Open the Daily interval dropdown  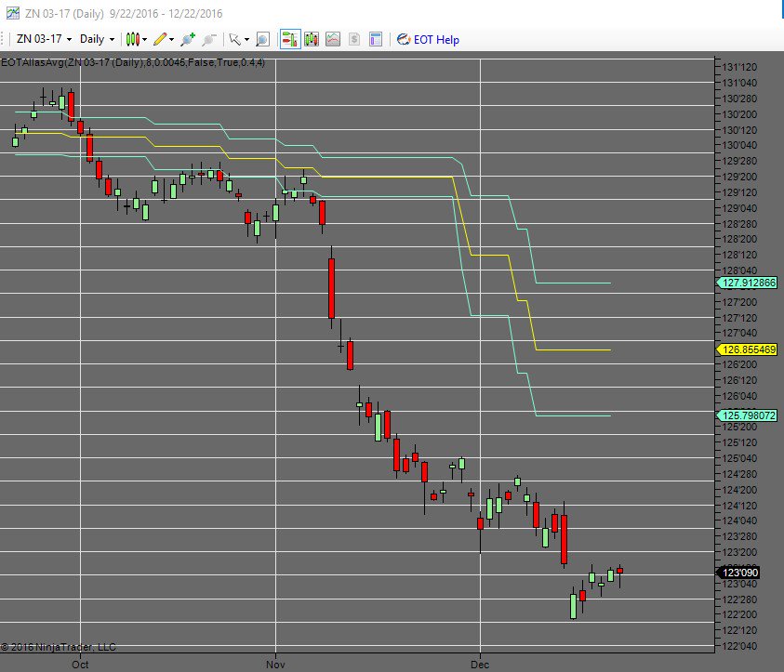click(x=97, y=39)
